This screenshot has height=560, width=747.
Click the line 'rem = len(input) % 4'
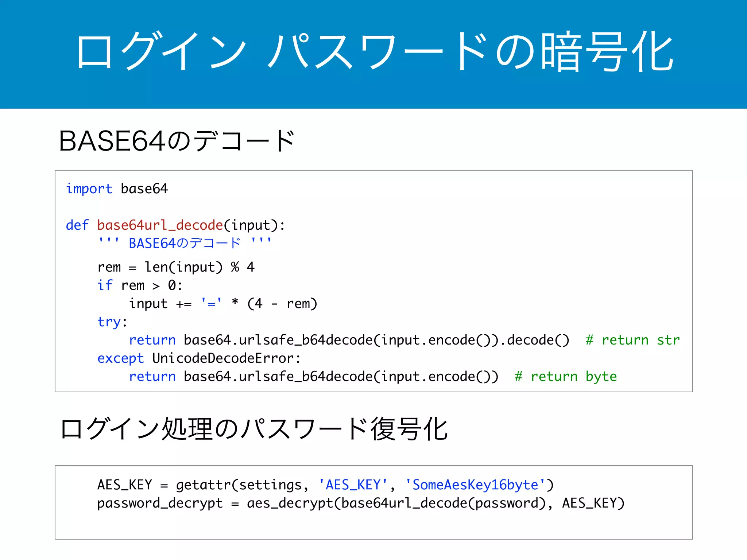(176, 267)
